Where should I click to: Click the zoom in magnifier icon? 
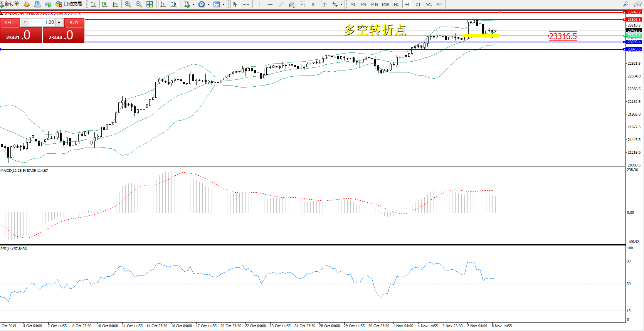(x=128, y=4)
